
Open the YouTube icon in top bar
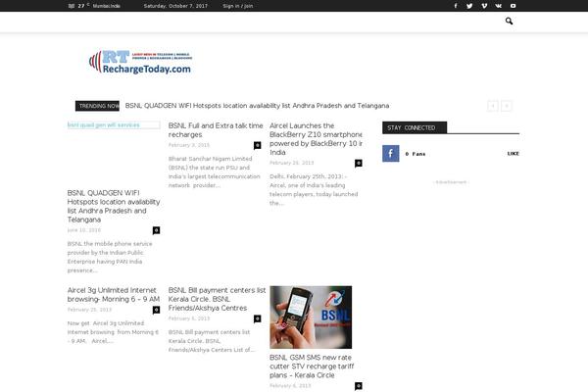click(513, 6)
